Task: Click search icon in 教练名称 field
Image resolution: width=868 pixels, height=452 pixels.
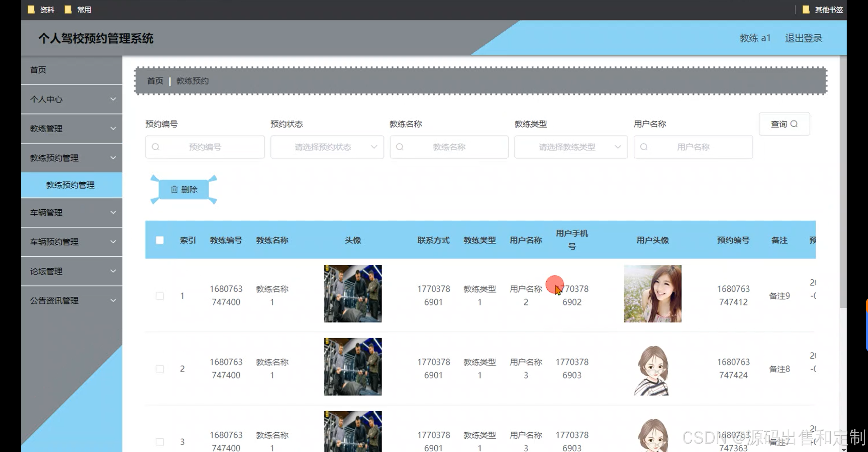Action: pyautogui.click(x=400, y=147)
